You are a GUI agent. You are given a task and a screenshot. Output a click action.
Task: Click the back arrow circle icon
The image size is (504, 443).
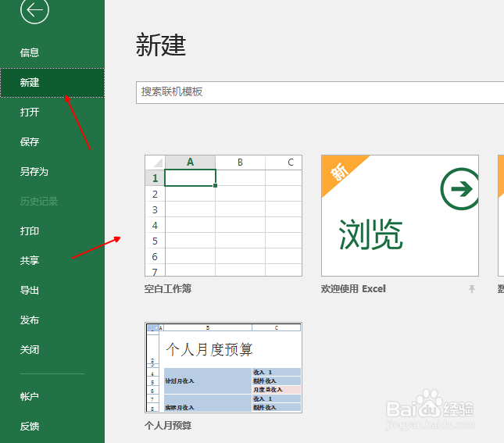click(34, 9)
